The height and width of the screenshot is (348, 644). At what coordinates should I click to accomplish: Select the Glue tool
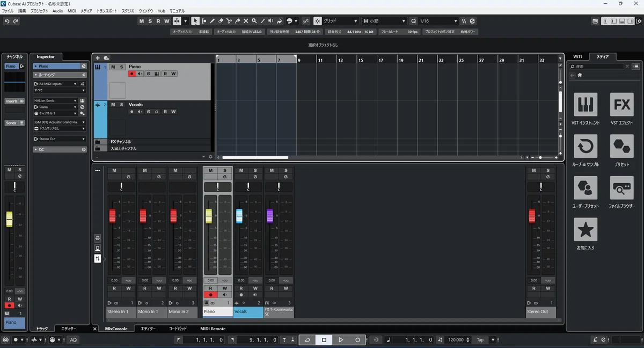point(237,21)
